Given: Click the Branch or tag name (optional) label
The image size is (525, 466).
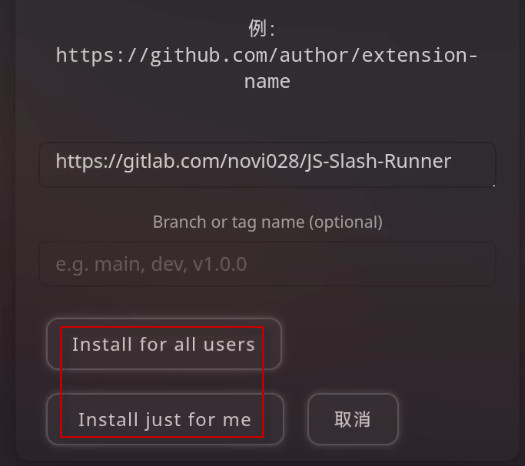Looking at the screenshot, I should tap(268, 222).
